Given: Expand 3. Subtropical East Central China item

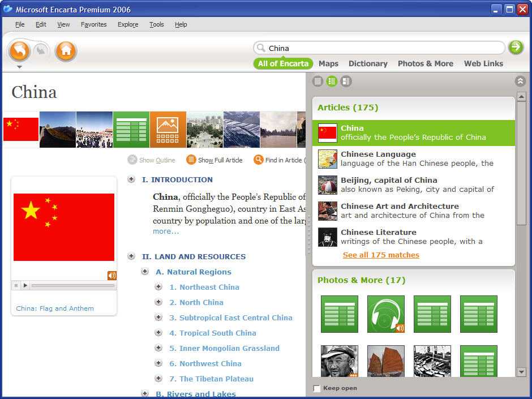Looking at the screenshot, I should coord(158,318).
